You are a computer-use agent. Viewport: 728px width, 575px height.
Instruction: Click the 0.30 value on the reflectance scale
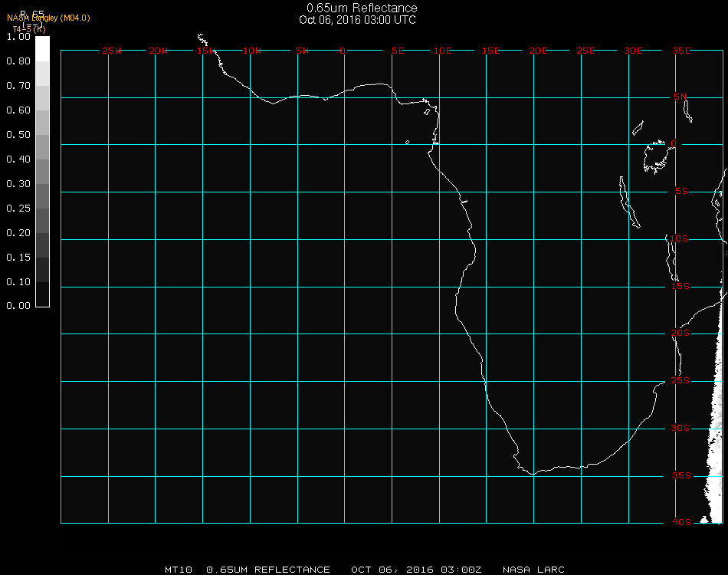[18, 184]
